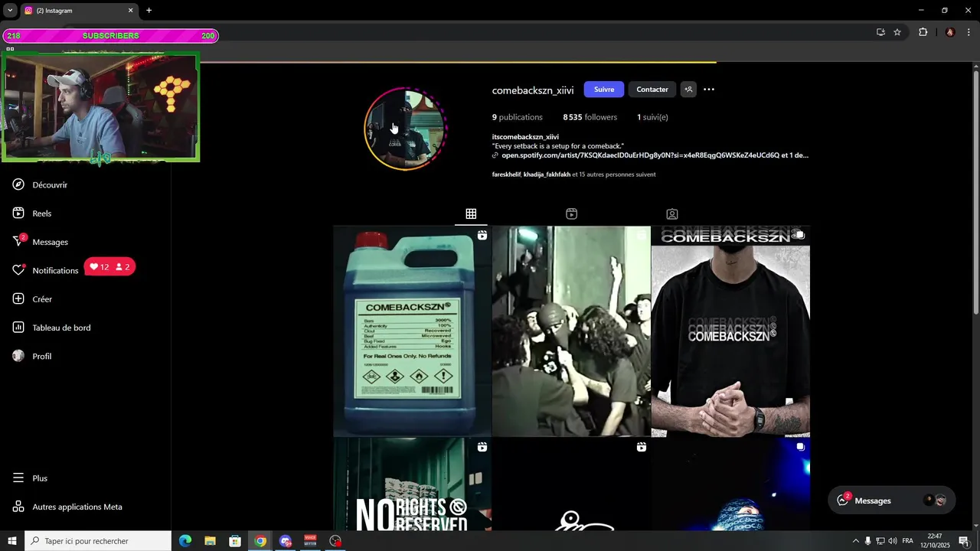The image size is (980, 551).
Task: Open the profile picture story ring
Action: 405,129
